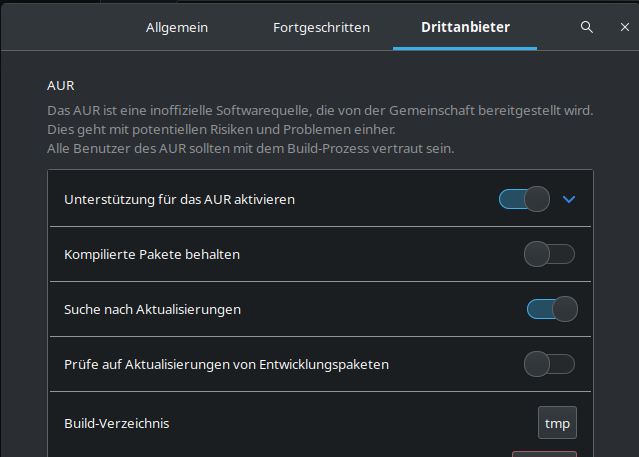Disable the AUR support switch
Image resolution: width=639 pixels, height=457 pixels.
tap(525, 199)
